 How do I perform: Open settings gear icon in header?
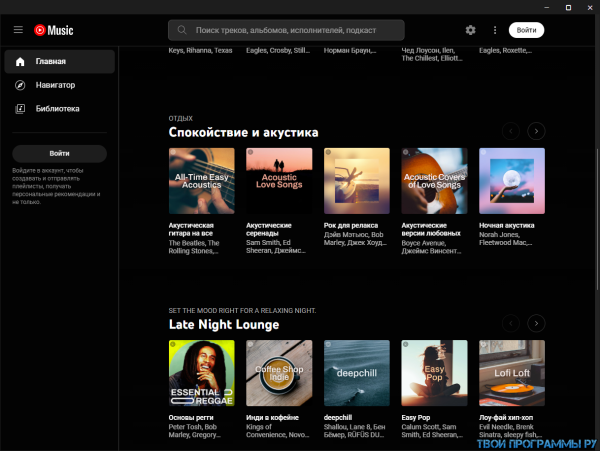pyautogui.click(x=470, y=30)
